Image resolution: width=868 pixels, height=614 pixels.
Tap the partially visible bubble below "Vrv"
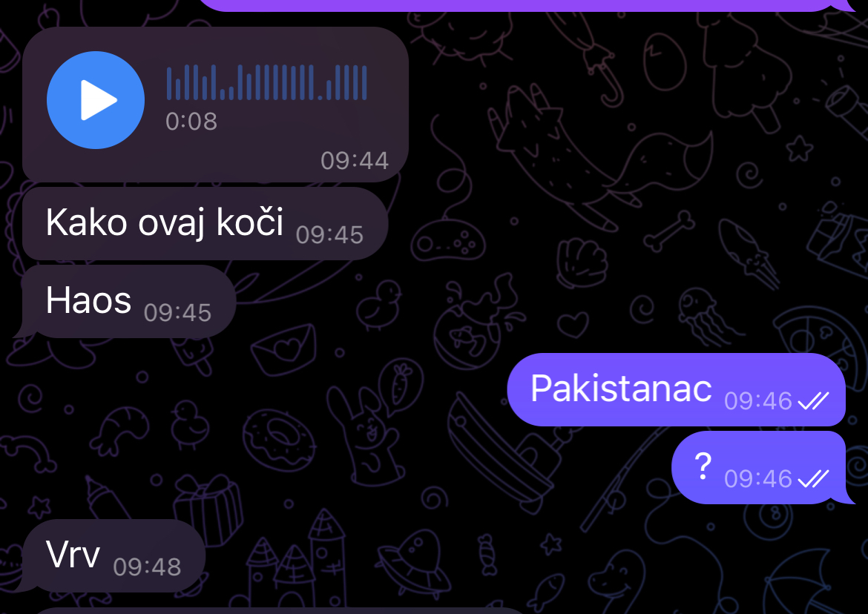click(x=277, y=611)
